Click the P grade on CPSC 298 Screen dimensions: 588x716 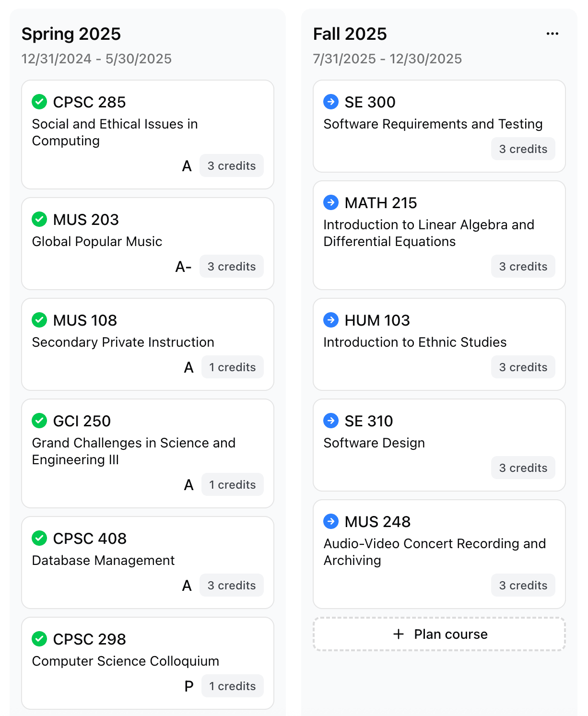click(x=189, y=686)
